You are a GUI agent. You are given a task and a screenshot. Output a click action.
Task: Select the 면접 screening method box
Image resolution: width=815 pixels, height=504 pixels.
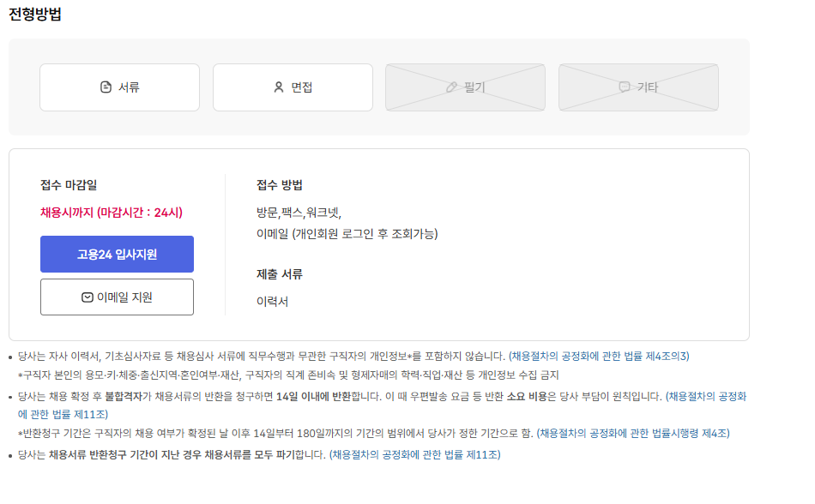[293, 87]
